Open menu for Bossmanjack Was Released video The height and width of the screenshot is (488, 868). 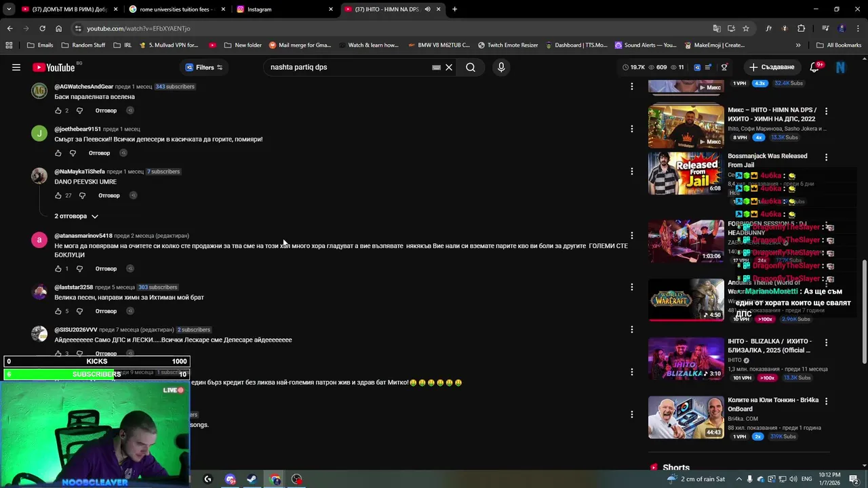825,157
